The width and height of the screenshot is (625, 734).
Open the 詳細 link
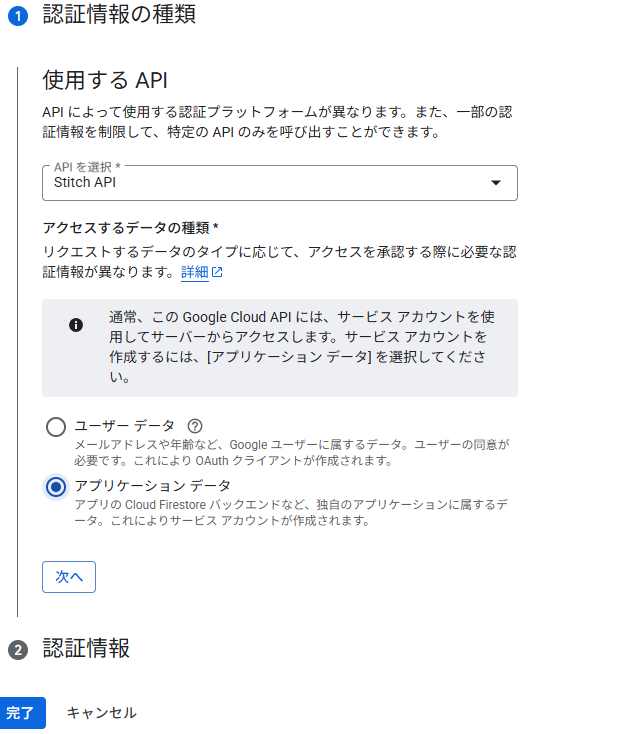194,272
